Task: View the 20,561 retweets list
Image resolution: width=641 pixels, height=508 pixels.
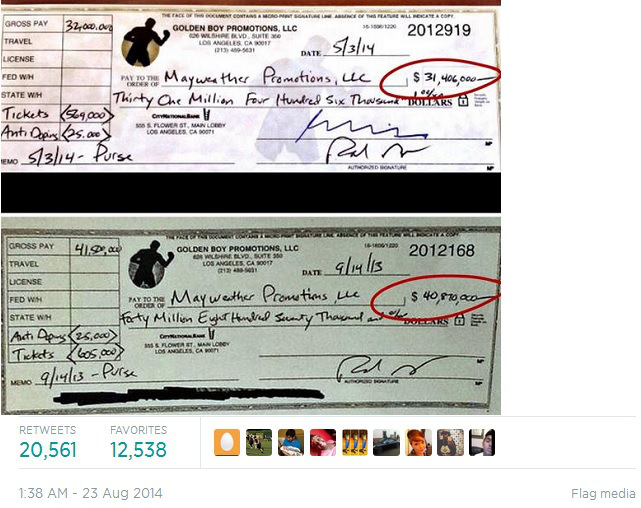Action: [48, 450]
